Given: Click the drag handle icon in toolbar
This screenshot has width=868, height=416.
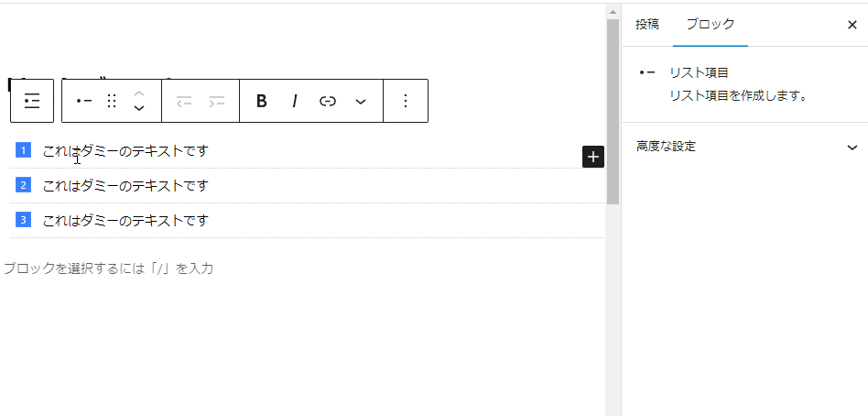Looking at the screenshot, I should (x=112, y=101).
